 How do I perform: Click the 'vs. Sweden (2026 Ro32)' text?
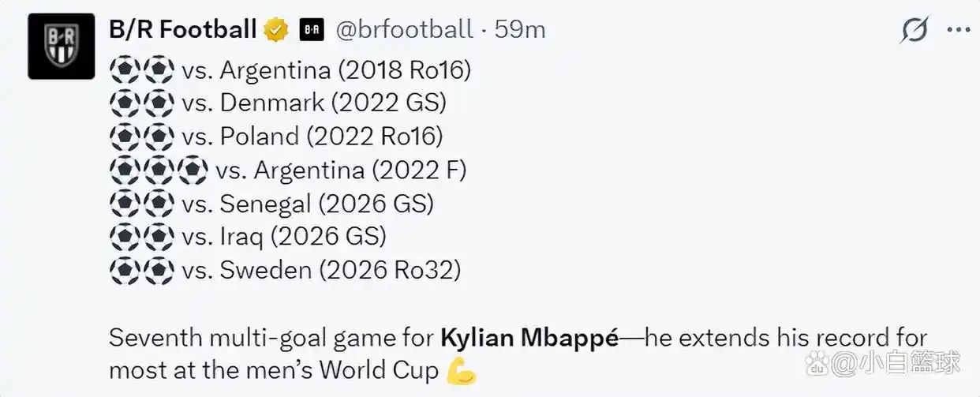[x=321, y=271]
